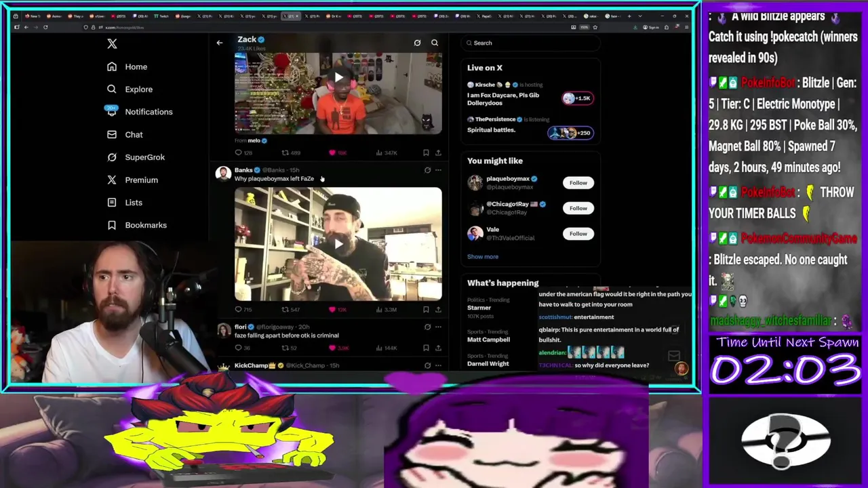This screenshot has height=488, width=868.
Task: Open flori's profile avatar
Action: [x=223, y=330]
